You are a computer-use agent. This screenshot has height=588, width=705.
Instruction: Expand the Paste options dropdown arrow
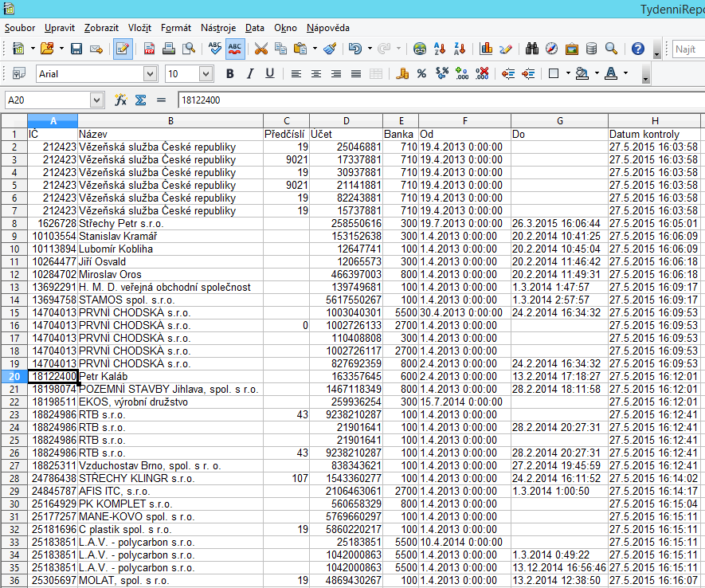pos(315,48)
